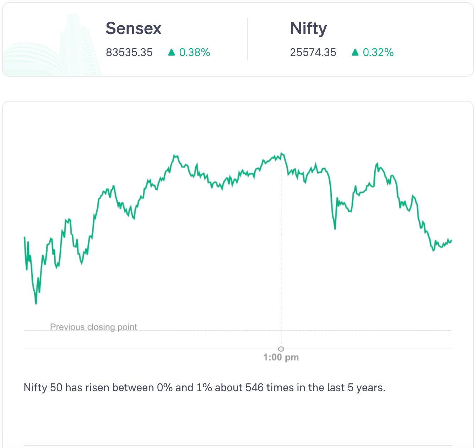Click the dashed vertical crosshair line
The image size is (476, 448).
281,248
